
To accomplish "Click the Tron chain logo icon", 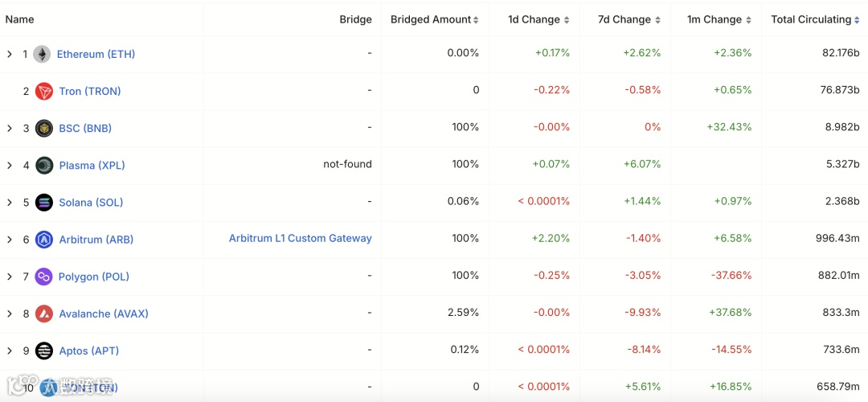I will point(44,92).
